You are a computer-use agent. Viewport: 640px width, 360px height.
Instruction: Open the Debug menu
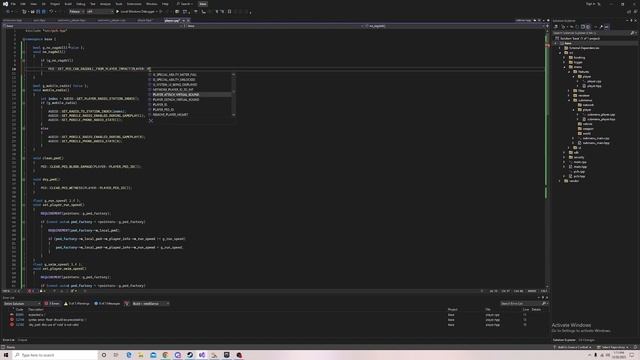point(80,4)
